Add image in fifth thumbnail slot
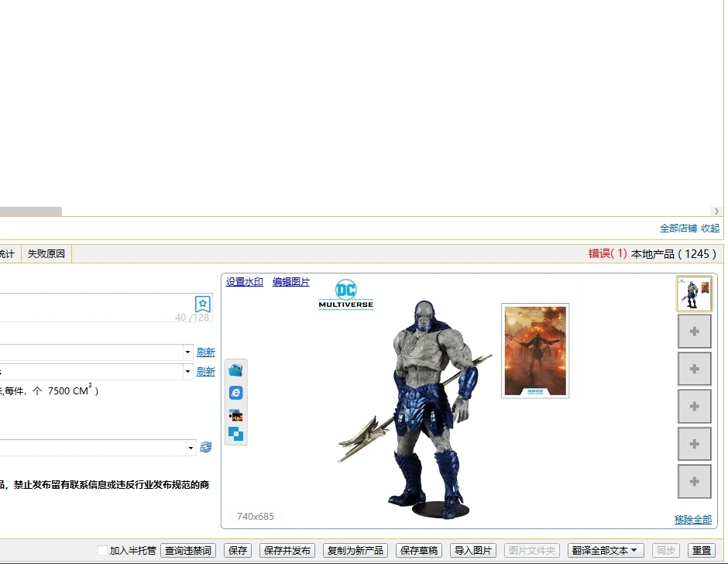The height and width of the screenshot is (564, 728). 694,444
